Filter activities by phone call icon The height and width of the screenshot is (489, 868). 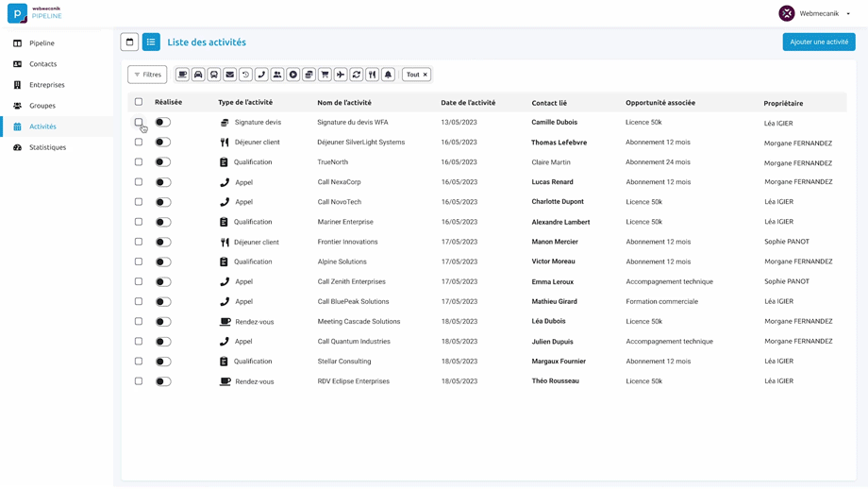(261, 75)
